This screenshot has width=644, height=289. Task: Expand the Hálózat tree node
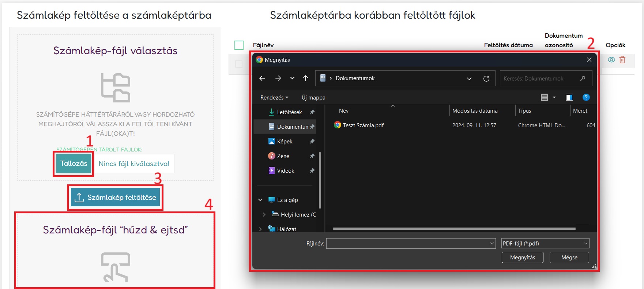[x=260, y=229]
